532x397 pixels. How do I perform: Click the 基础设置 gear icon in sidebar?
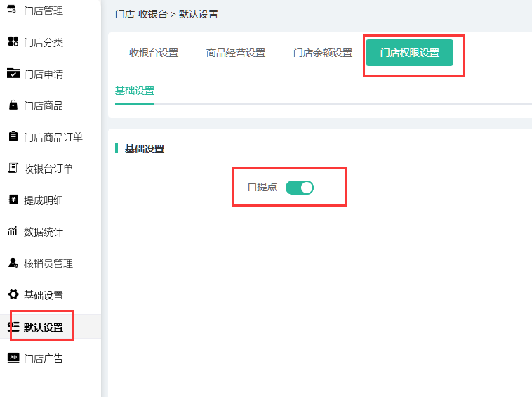13,294
